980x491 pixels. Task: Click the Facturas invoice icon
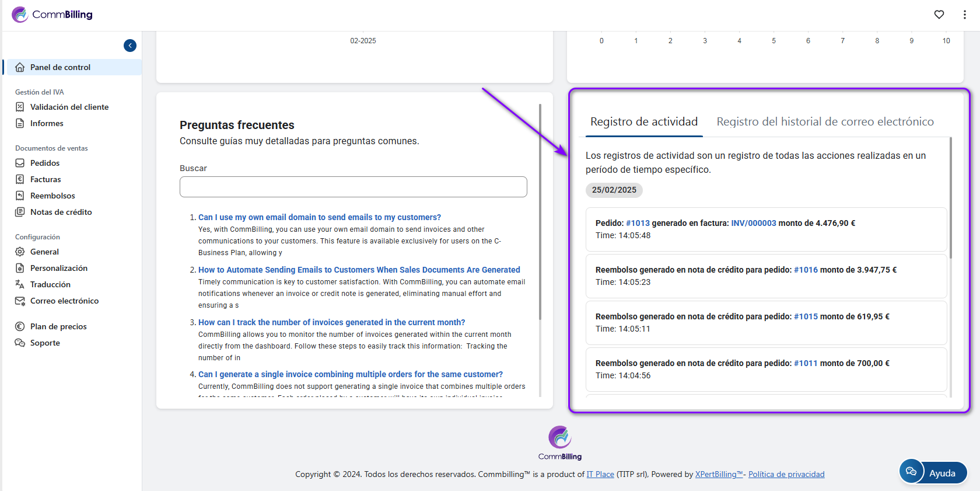pyautogui.click(x=20, y=179)
